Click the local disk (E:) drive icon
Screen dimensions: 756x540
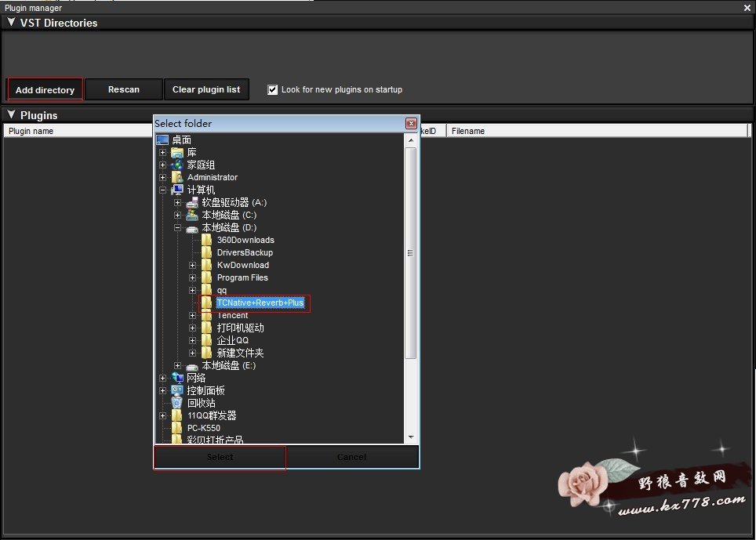tap(192, 367)
